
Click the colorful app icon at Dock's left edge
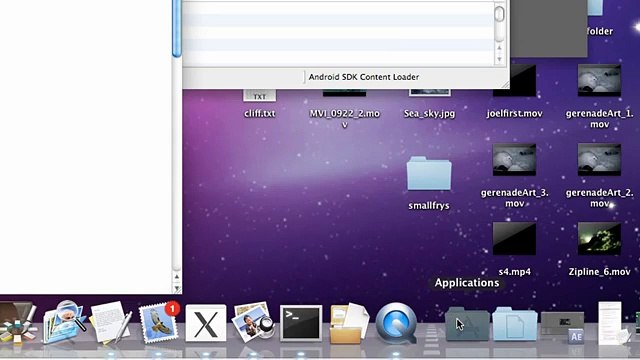click(x=16, y=323)
